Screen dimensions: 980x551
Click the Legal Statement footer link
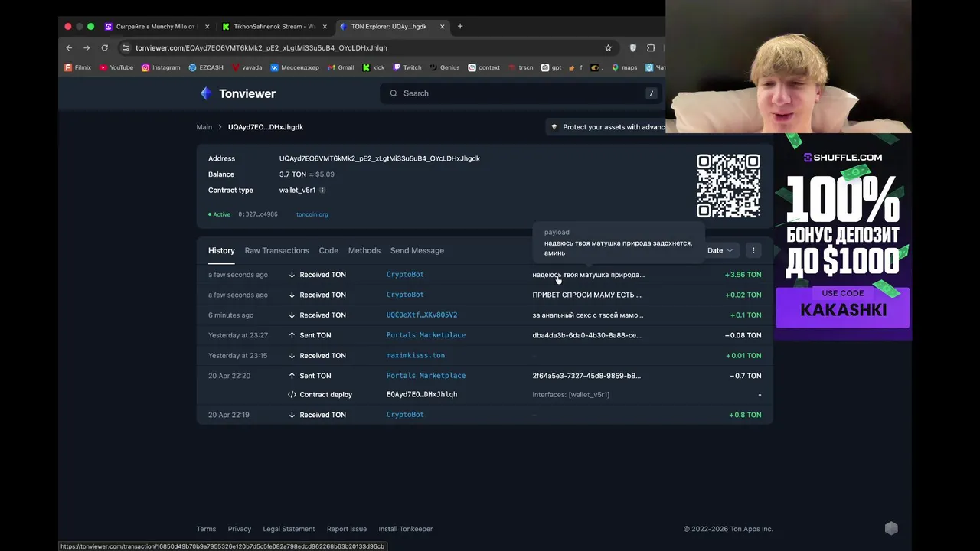point(289,529)
